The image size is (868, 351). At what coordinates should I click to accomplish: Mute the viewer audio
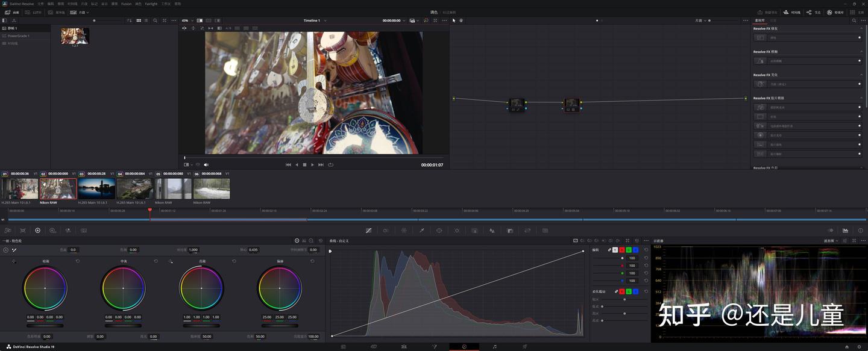206,164
